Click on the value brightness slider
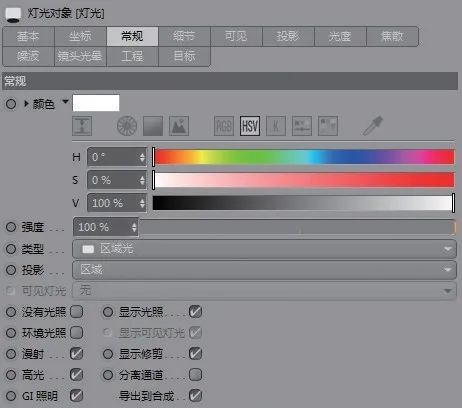This screenshot has width=462, height=408. pyautogui.click(x=303, y=203)
